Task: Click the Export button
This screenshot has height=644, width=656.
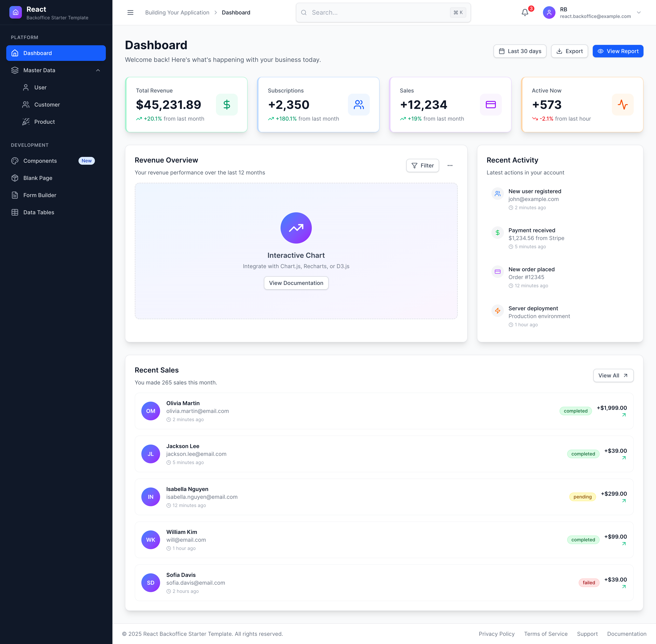Action: [569, 51]
